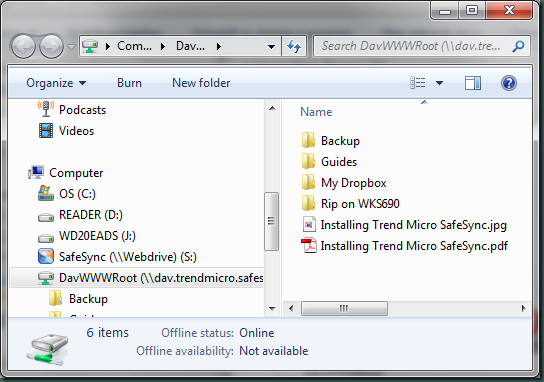Go back using the Back arrow button
544x382 pixels.
23,46
